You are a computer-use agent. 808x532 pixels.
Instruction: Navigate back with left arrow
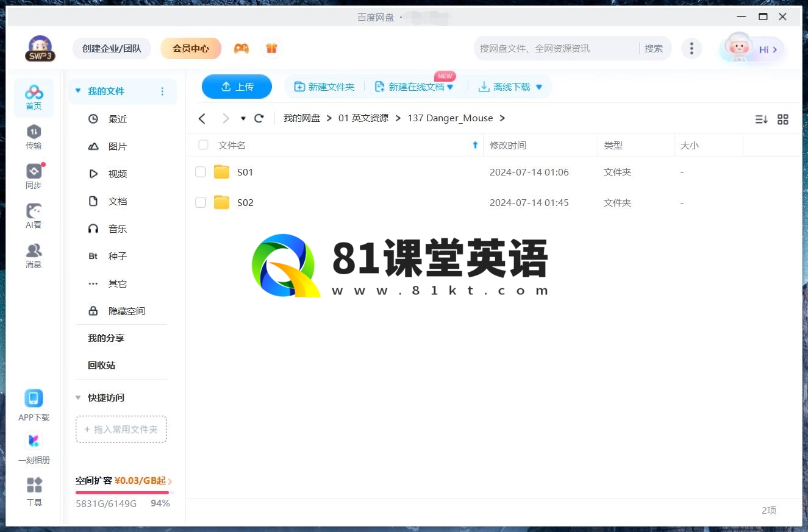click(x=202, y=118)
